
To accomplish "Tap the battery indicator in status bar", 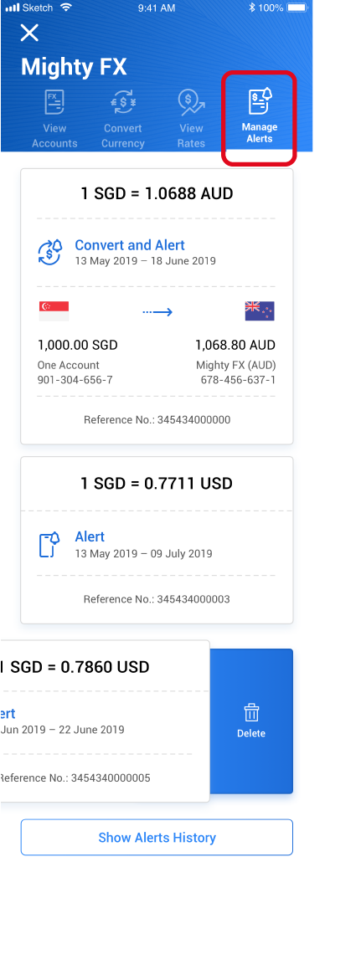I will point(298,8).
